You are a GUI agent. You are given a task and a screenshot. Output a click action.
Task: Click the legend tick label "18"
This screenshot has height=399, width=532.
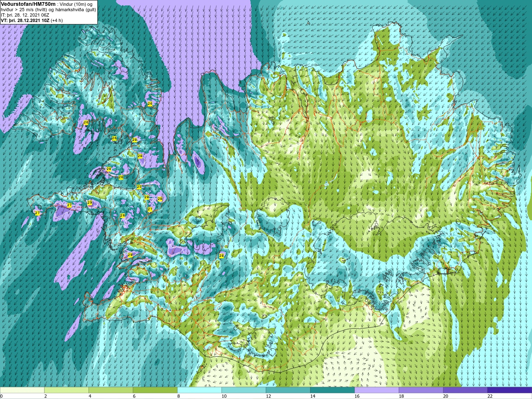pyautogui.click(x=401, y=397)
